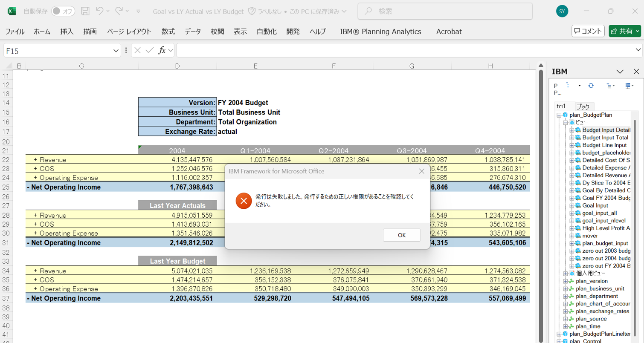Select column header D
Image resolution: width=644 pixels, height=343 pixels.
click(177, 66)
